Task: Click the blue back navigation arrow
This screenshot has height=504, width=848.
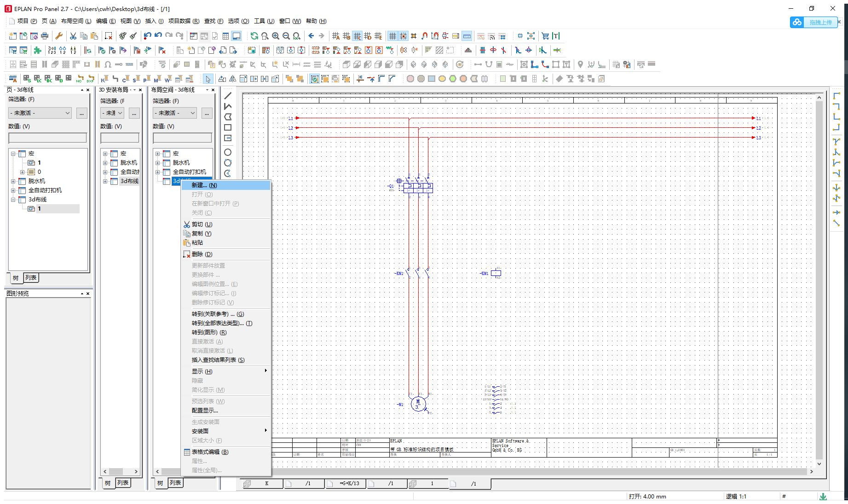Action: 311,36
